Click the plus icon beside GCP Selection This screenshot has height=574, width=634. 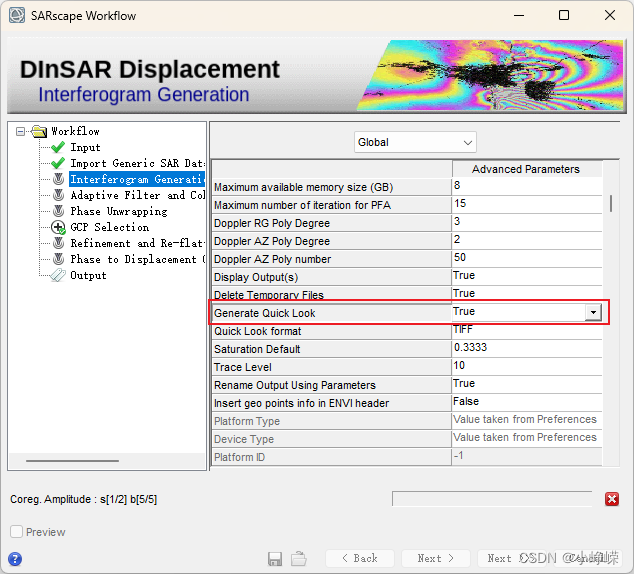click(59, 227)
